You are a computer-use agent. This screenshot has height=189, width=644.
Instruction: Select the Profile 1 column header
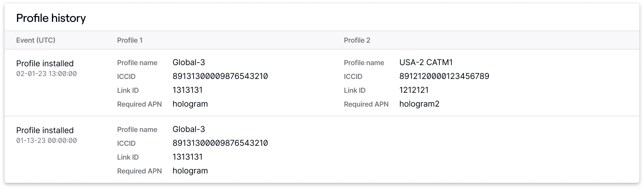coord(130,40)
